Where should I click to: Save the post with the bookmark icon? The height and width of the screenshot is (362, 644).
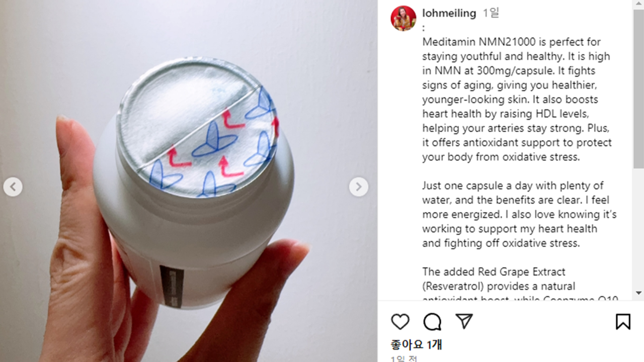pyautogui.click(x=623, y=322)
